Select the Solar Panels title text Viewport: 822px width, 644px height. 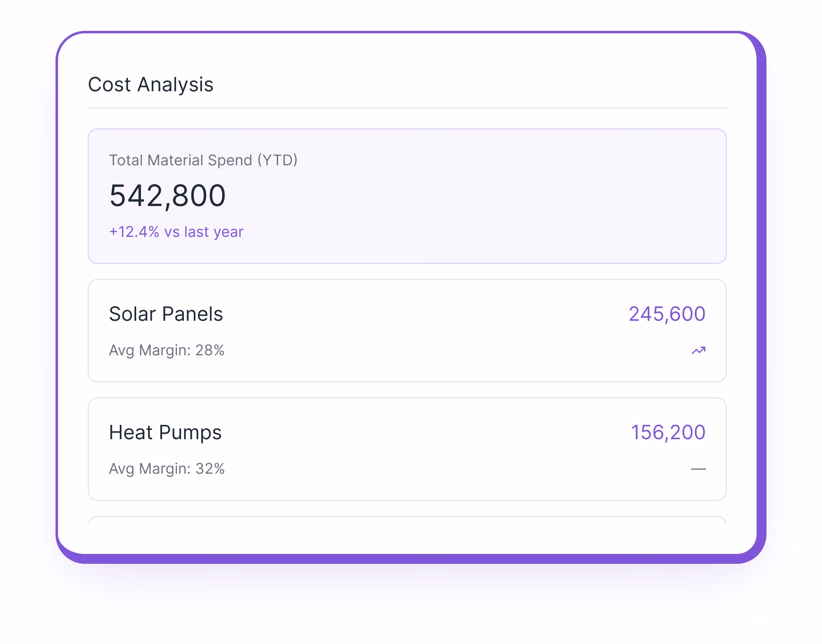click(x=166, y=314)
